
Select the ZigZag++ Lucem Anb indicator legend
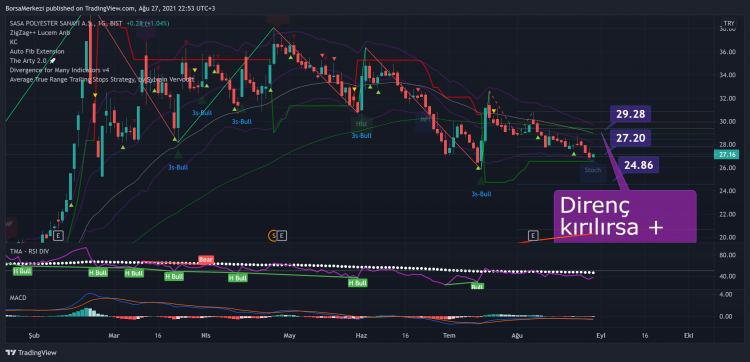point(40,33)
